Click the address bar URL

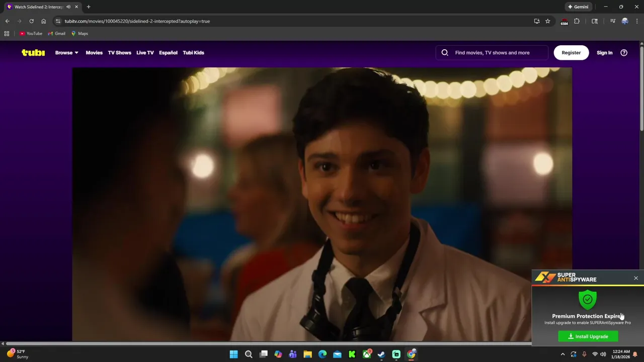point(137,21)
